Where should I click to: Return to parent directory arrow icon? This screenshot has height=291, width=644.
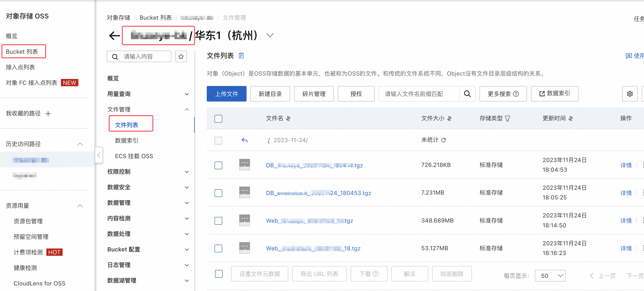coord(245,140)
